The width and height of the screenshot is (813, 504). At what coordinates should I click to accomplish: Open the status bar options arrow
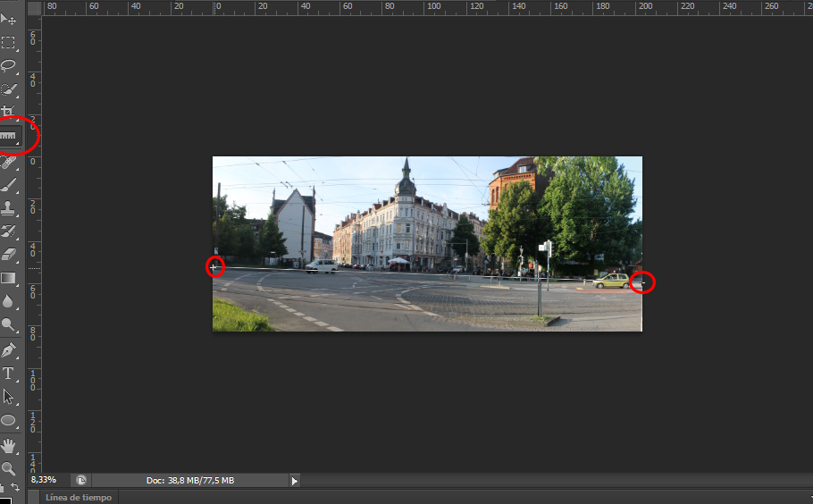pyautogui.click(x=295, y=481)
